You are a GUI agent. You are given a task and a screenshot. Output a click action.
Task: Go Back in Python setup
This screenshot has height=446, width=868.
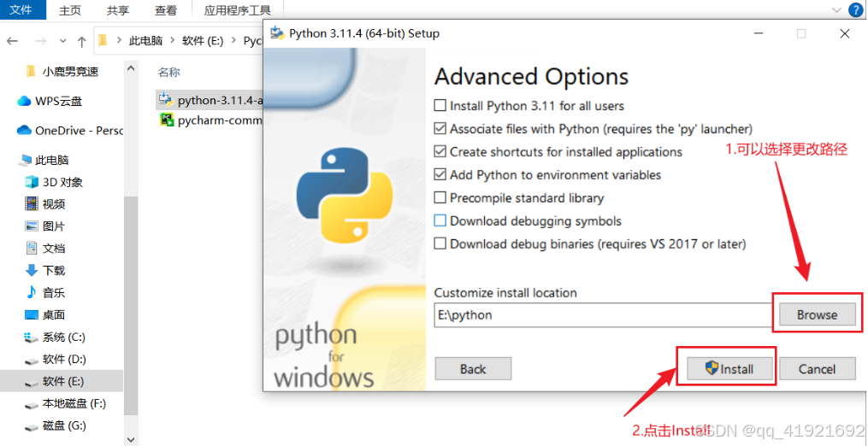click(x=473, y=369)
